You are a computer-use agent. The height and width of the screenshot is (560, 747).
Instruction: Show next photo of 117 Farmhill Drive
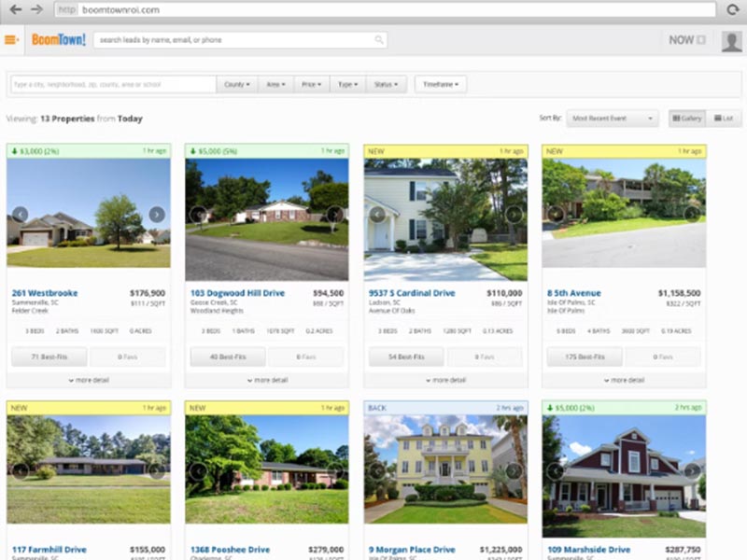coord(157,471)
